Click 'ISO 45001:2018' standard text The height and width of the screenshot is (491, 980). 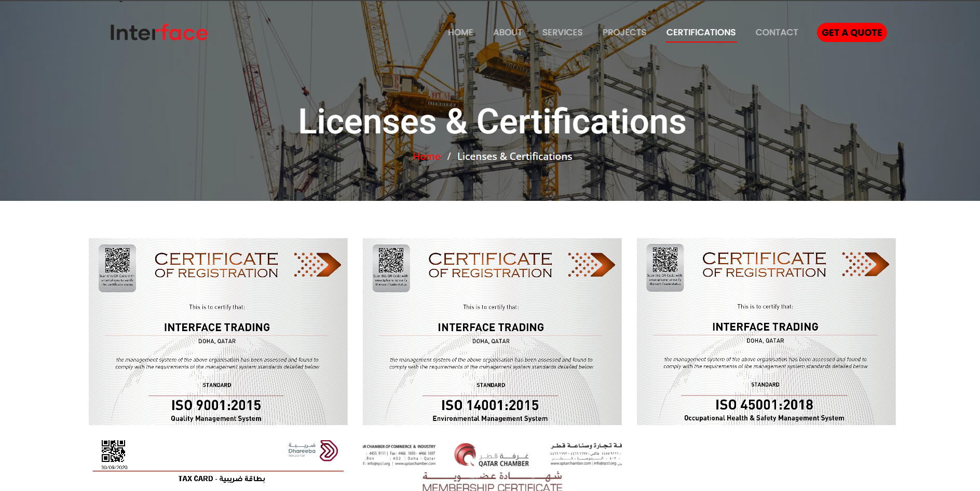[764, 405]
